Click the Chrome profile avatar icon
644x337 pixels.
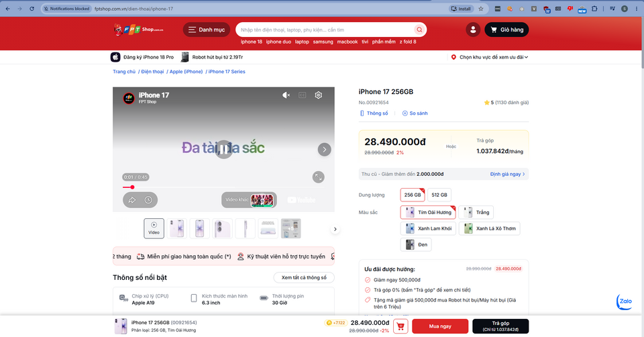pyautogui.click(x=625, y=9)
